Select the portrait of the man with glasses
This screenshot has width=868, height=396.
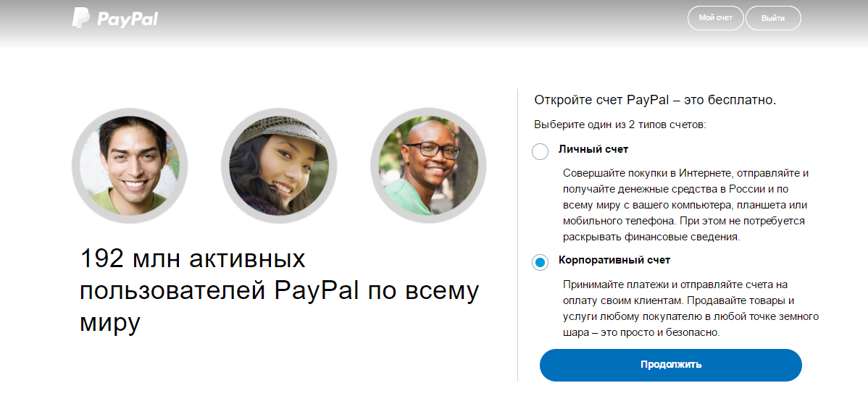pos(428,166)
